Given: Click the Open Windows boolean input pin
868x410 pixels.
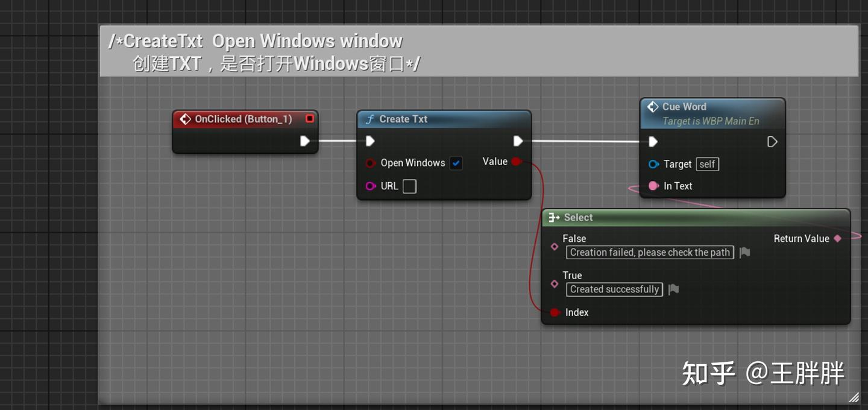Looking at the screenshot, I should point(371,163).
